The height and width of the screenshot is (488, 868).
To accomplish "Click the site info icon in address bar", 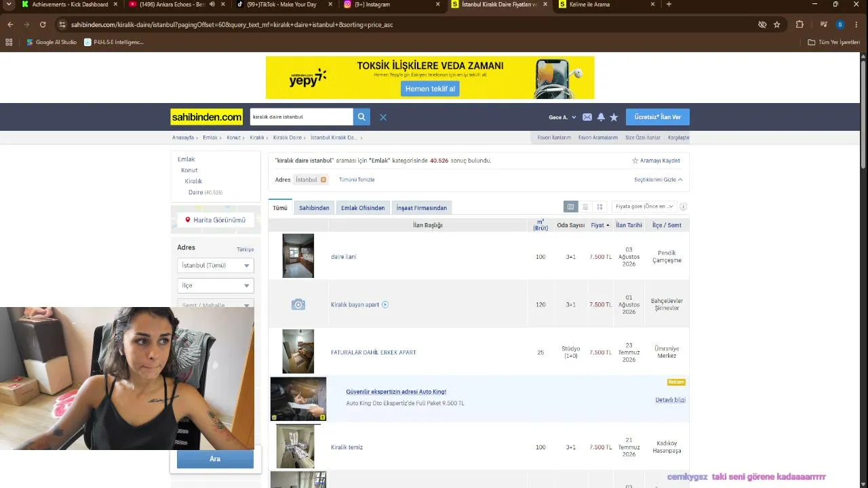I will [62, 24].
